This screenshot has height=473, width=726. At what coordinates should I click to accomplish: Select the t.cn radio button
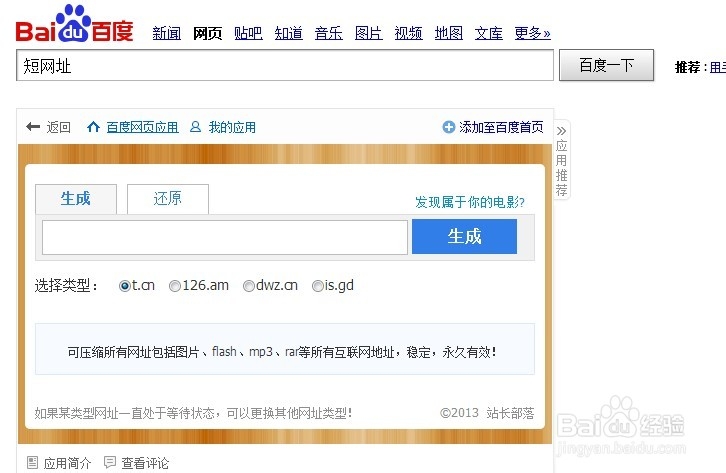tap(124, 286)
